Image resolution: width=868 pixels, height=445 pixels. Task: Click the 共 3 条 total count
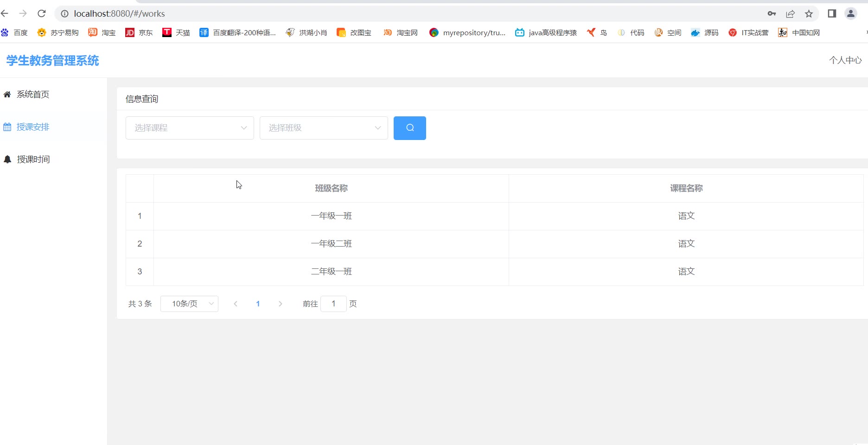pyautogui.click(x=140, y=304)
